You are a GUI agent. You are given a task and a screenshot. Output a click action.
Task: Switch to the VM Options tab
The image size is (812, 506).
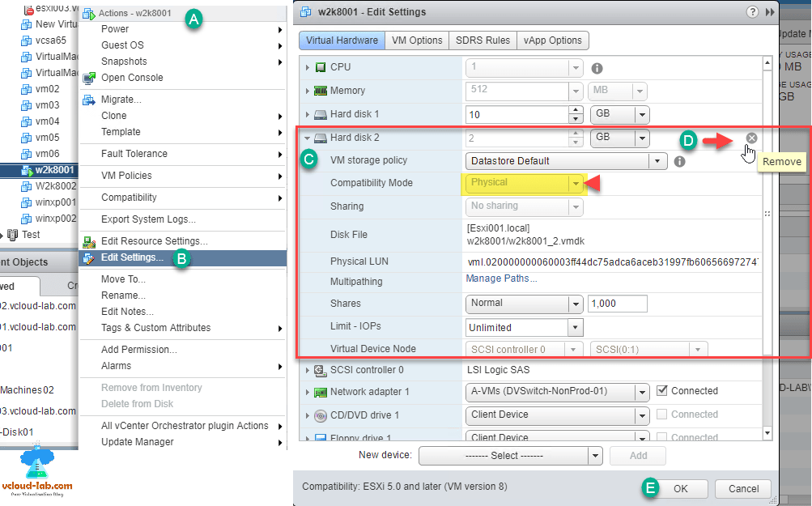[416, 40]
